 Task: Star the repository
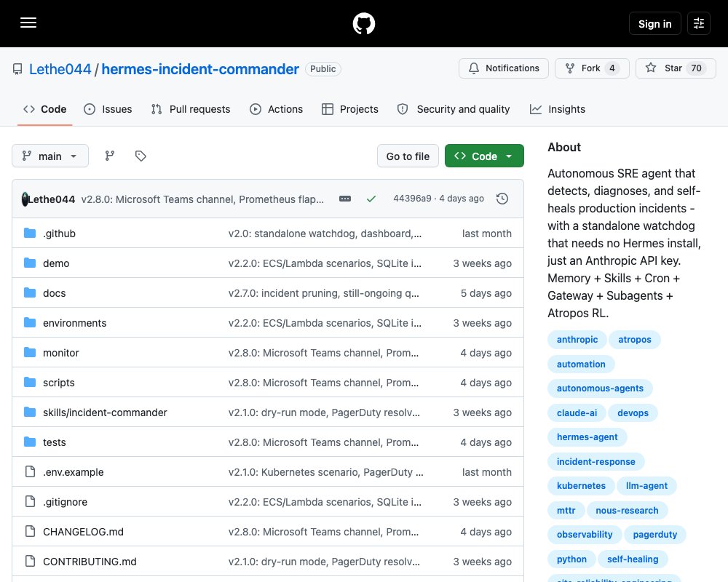[676, 68]
